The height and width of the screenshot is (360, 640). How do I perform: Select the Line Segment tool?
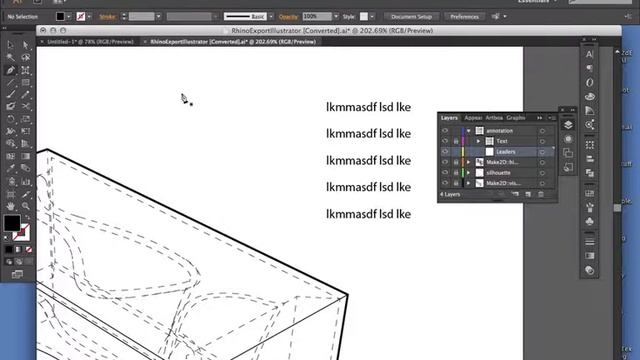[x=11, y=82]
